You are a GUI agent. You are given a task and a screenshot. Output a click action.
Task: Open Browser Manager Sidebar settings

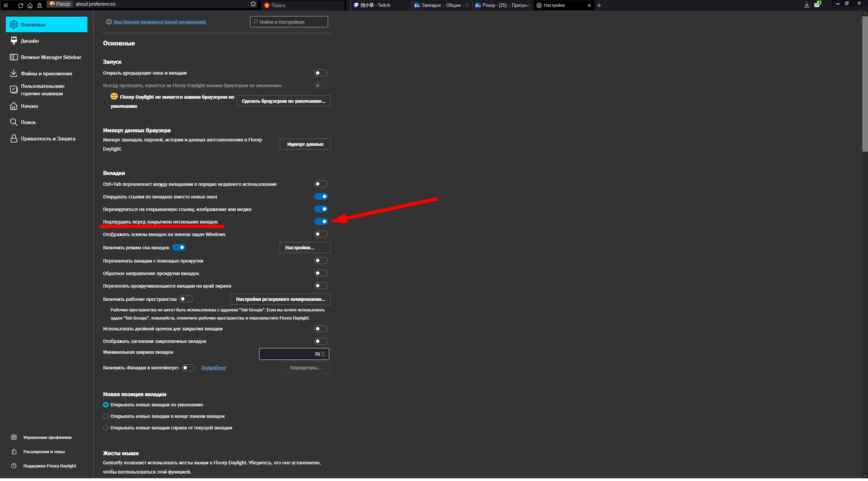[51, 57]
